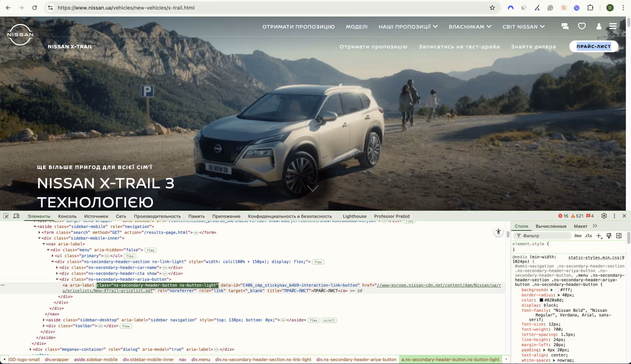
Task: Open favorites heart icon in Nissan header
Action: tap(582, 26)
